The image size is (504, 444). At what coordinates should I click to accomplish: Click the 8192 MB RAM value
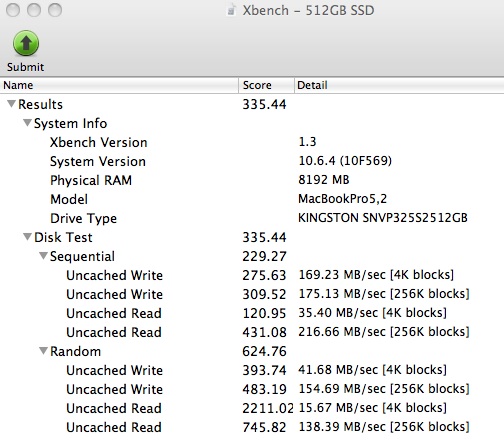[324, 180]
